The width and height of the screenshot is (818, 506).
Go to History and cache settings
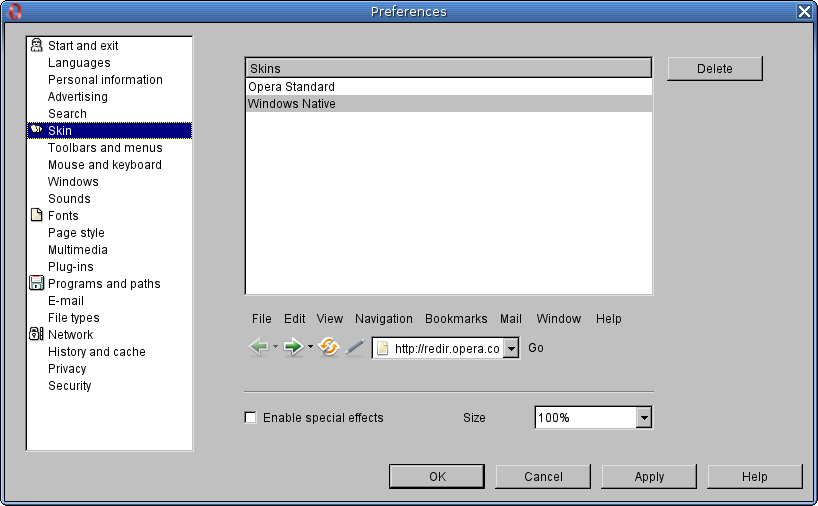97,352
